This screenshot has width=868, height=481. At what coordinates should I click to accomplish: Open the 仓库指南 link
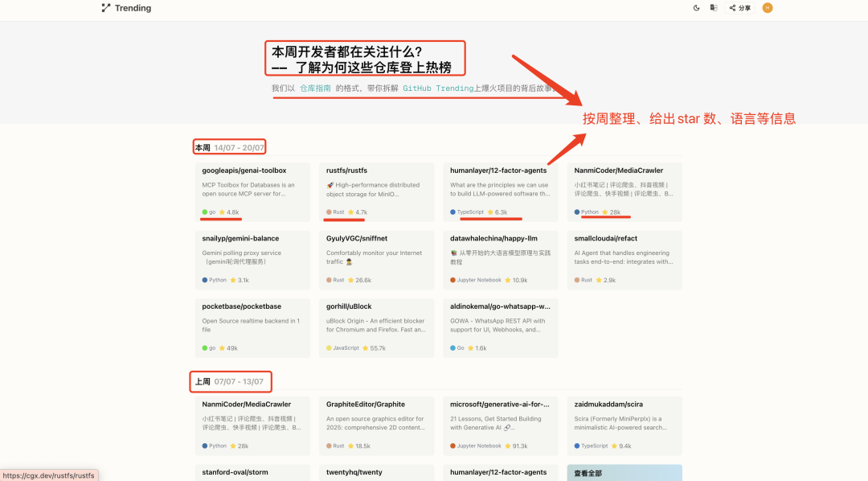pos(316,88)
